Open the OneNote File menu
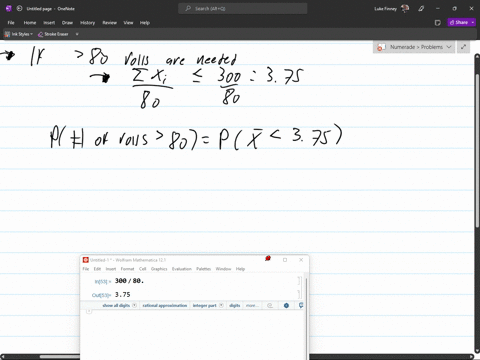The image size is (480, 360). point(11,23)
